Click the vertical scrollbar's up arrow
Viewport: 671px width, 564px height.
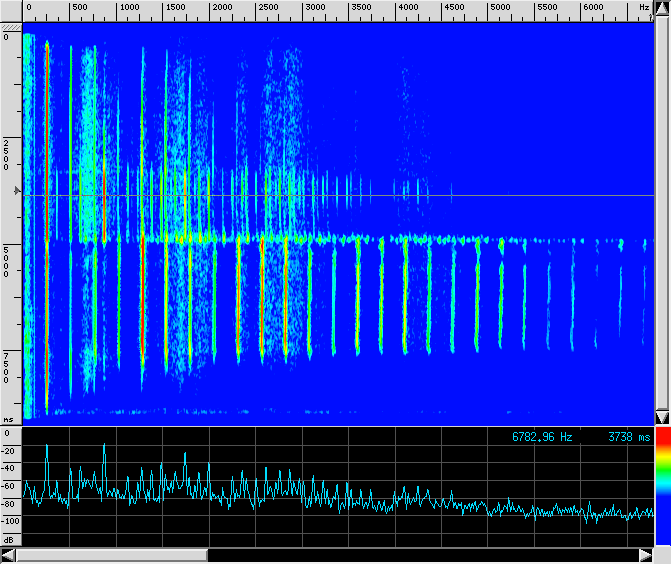pyautogui.click(x=661, y=9)
